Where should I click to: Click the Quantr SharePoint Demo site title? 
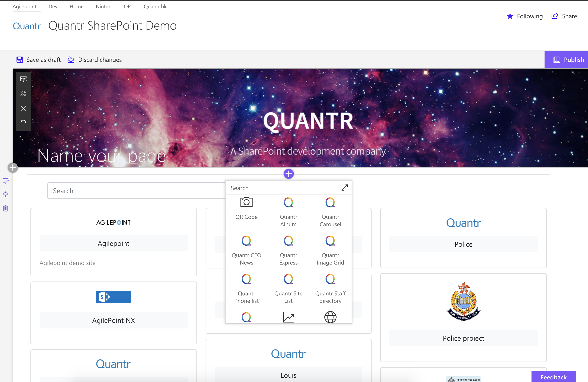(112, 26)
